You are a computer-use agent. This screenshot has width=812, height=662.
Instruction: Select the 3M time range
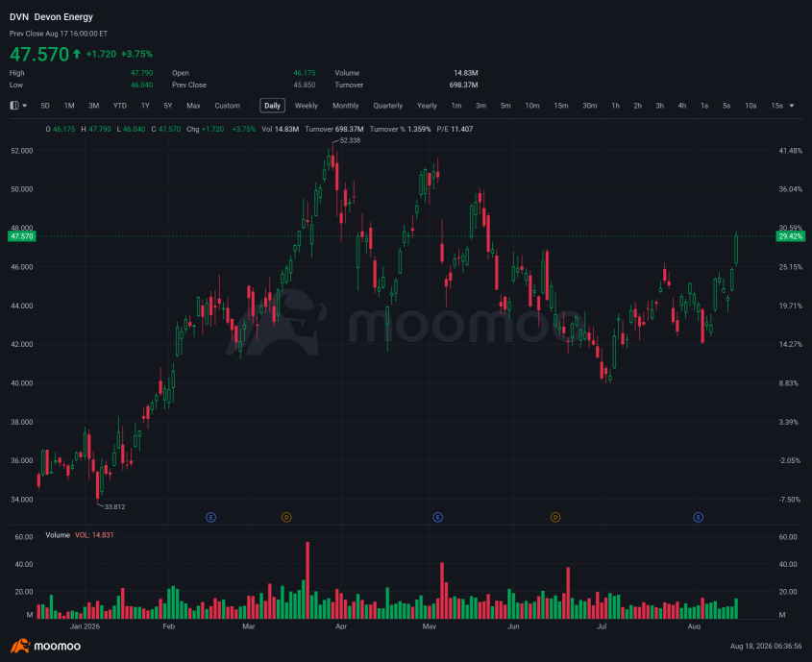pyautogui.click(x=94, y=106)
